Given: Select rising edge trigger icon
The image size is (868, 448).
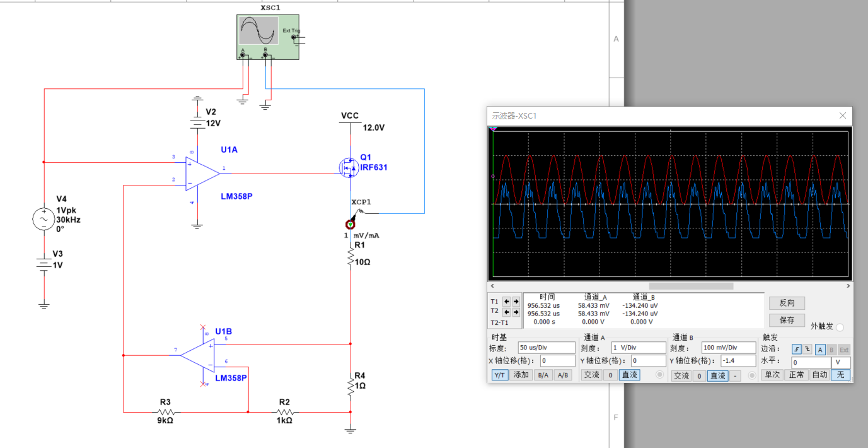Looking at the screenshot, I should (x=797, y=349).
